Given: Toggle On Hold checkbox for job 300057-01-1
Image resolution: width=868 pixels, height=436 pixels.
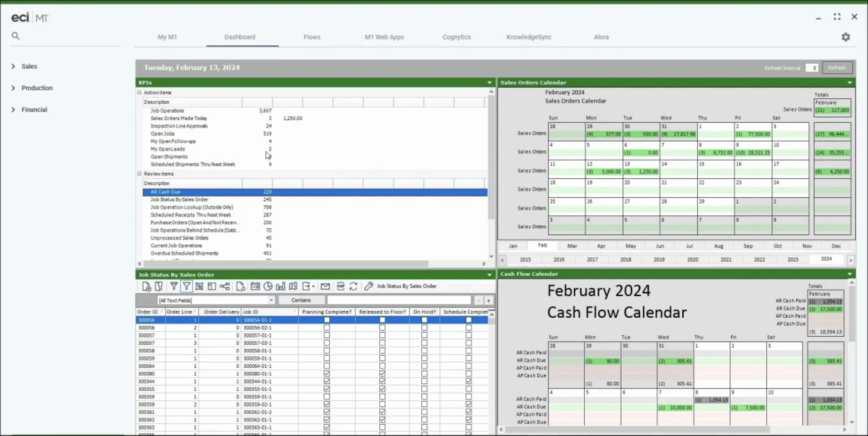Looking at the screenshot, I should pyautogui.click(x=424, y=335).
